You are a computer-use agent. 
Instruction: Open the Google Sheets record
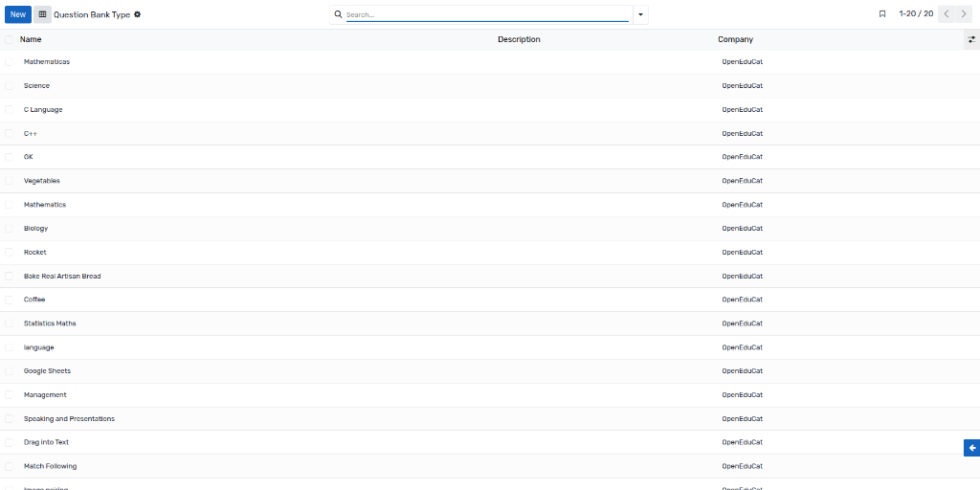pos(48,370)
